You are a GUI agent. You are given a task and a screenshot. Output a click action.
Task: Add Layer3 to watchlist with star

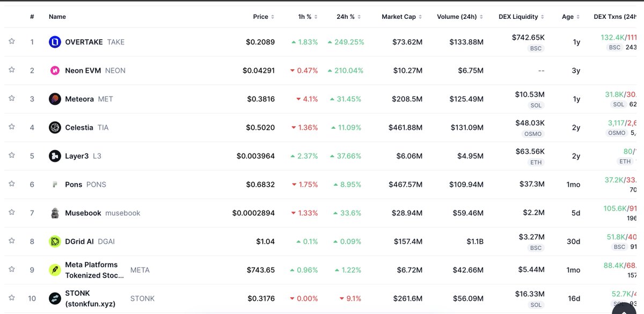11,155
